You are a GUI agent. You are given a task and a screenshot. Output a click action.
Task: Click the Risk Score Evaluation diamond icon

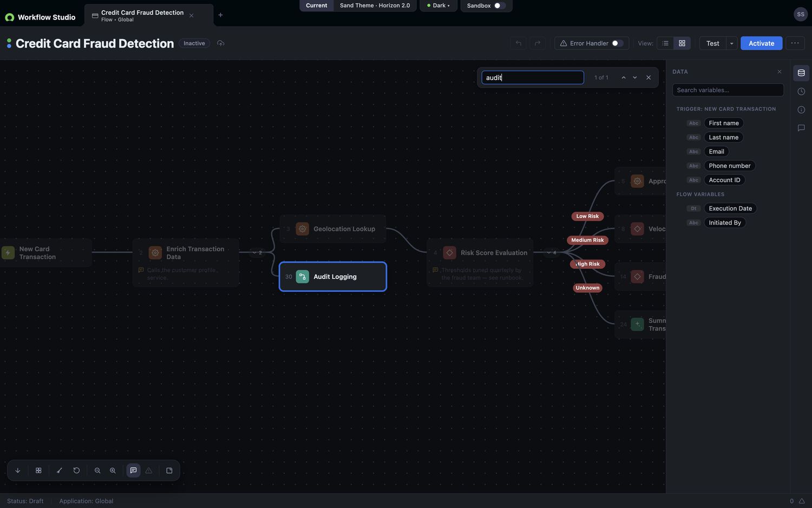tap(450, 253)
